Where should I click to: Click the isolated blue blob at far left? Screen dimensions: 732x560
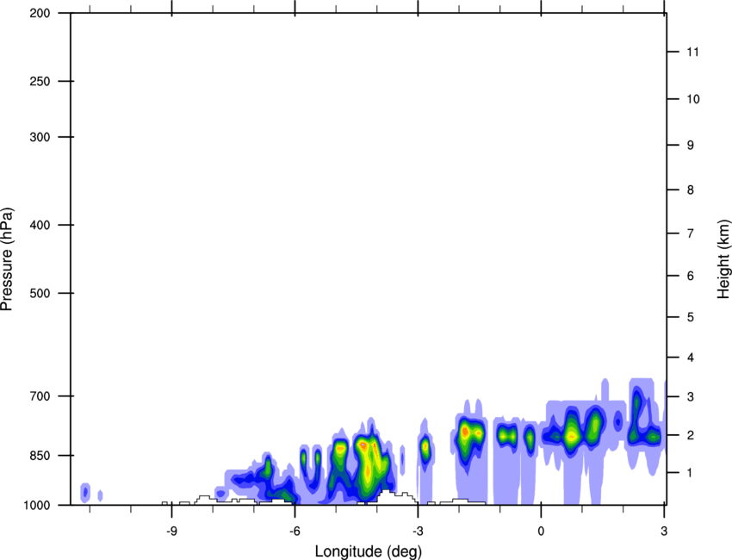85,492
